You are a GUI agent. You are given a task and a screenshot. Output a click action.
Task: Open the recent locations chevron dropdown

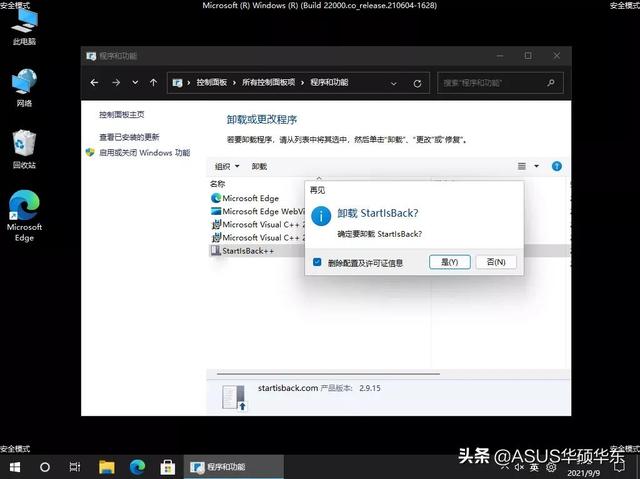[x=135, y=83]
